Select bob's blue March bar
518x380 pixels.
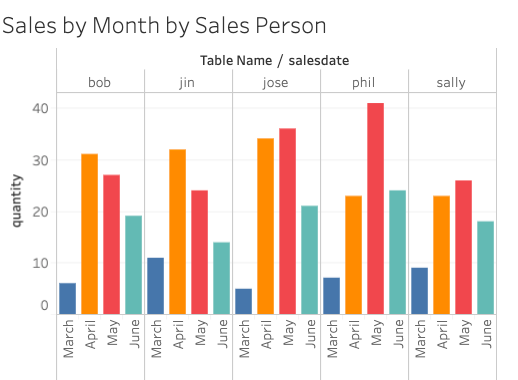coord(68,299)
